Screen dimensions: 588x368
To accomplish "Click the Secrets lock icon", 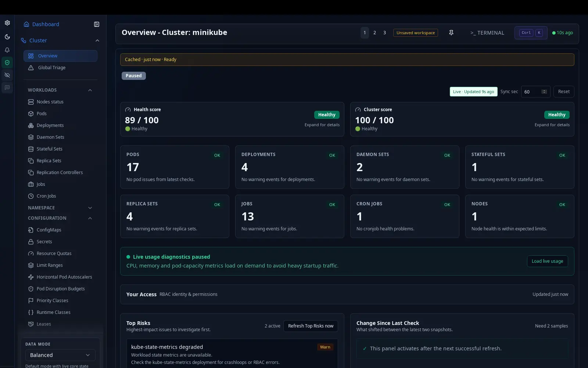I will (31, 242).
